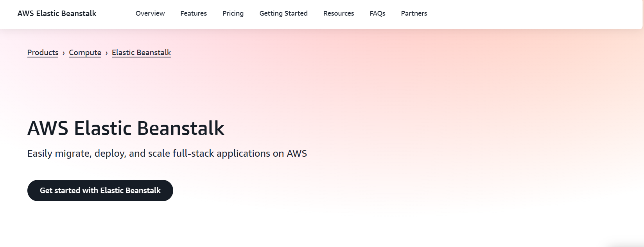
Task: View the FAQs tab
Action: [x=378, y=13]
